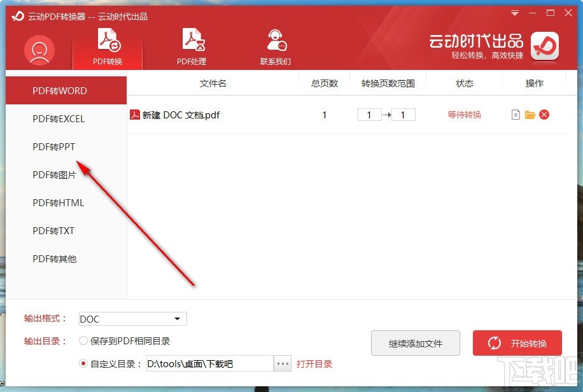Image resolution: width=583 pixels, height=392 pixels.
Task: Open the yellow folder icon in the file row
Action: coord(531,115)
